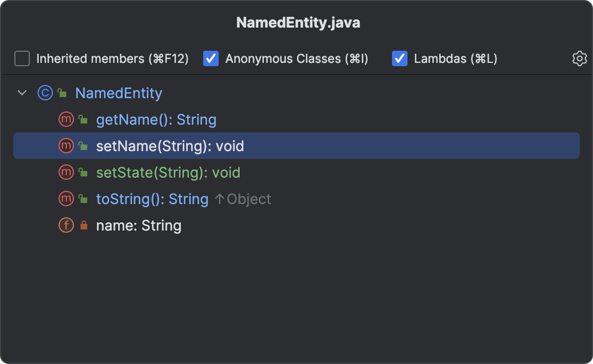Click the method icon beside setName(String)
The height and width of the screenshot is (364, 593).
tap(66, 146)
